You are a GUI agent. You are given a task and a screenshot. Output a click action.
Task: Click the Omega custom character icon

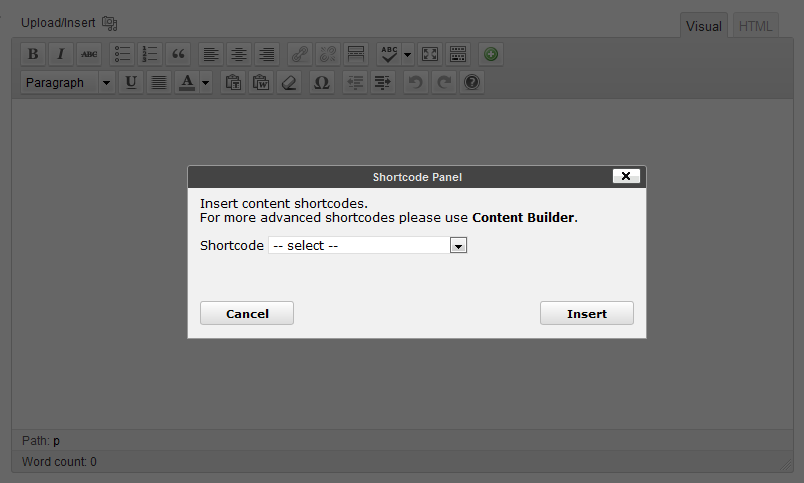321,83
